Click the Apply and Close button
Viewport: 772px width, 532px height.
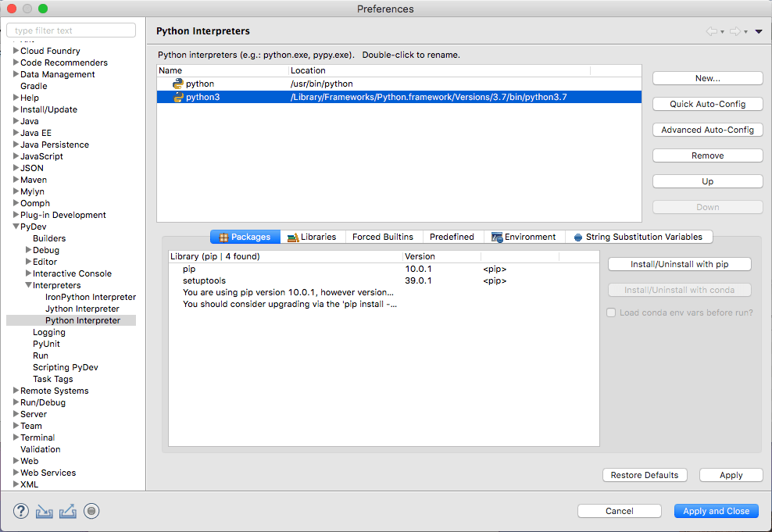point(716,511)
